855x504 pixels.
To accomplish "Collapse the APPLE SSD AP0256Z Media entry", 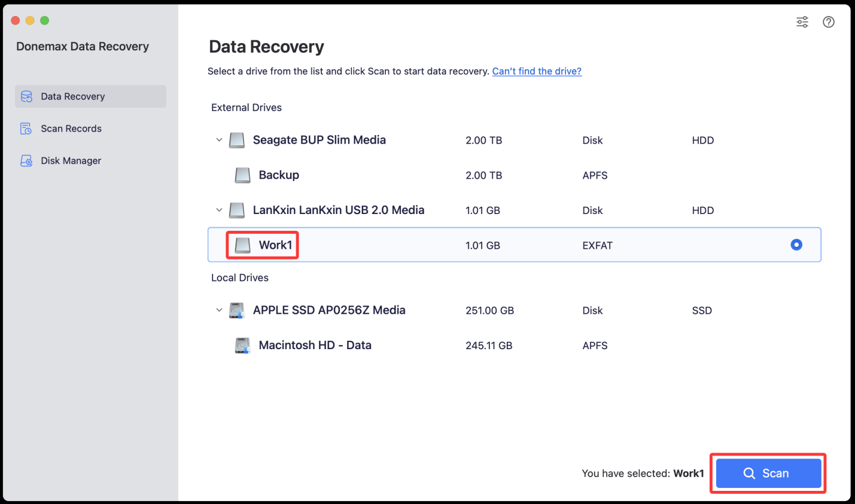I will 219,310.
